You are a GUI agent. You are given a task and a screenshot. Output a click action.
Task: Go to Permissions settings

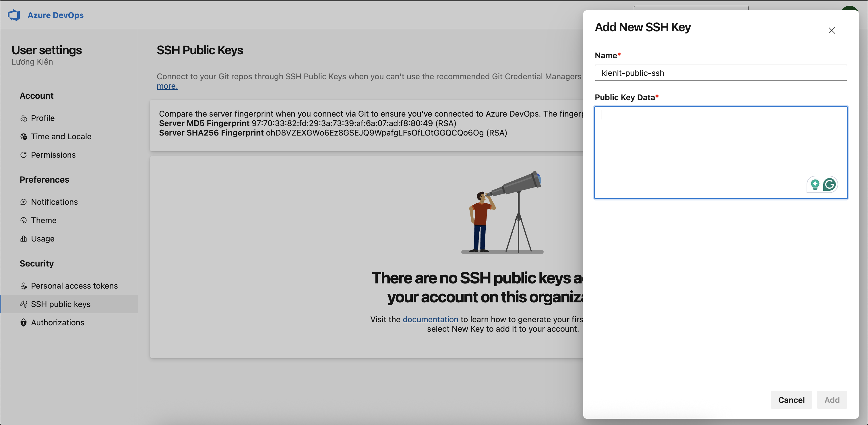(69, 155)
